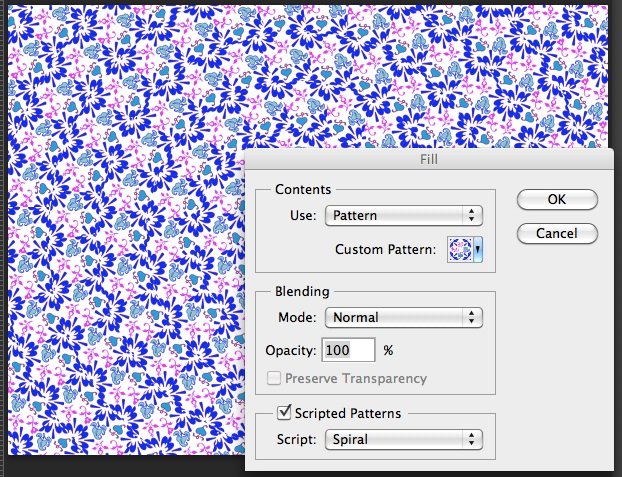Open the blending Mode dropdown set to Normal

pos(404,317)
